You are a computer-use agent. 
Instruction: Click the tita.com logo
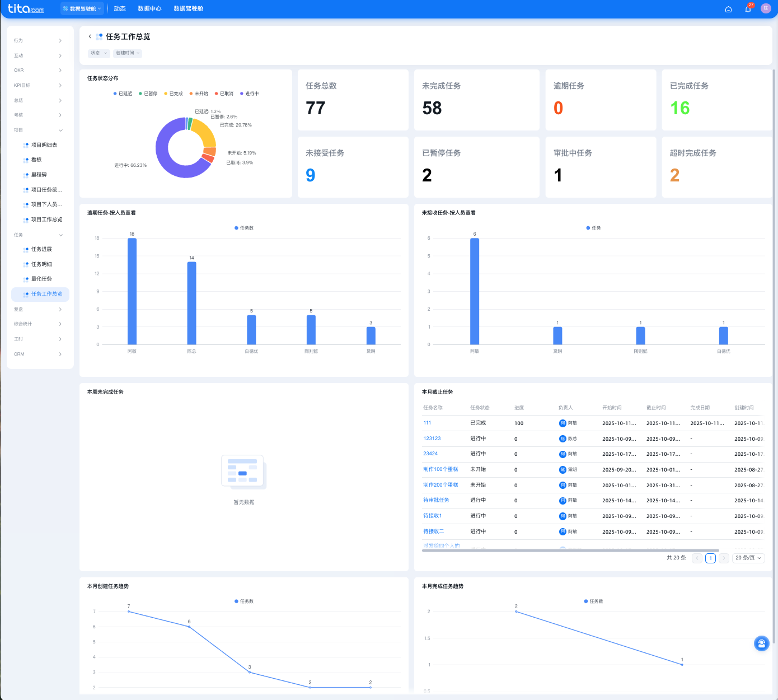click(x=26, y=8)
